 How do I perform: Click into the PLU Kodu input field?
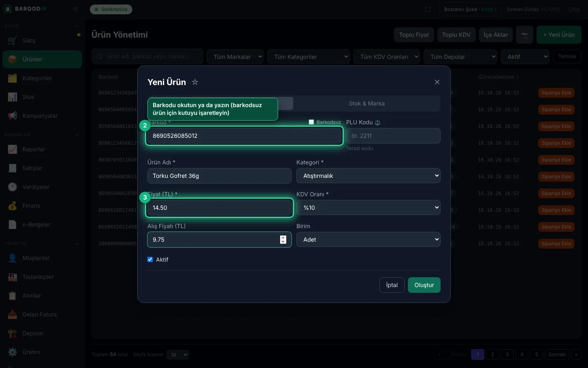[393, 136]
